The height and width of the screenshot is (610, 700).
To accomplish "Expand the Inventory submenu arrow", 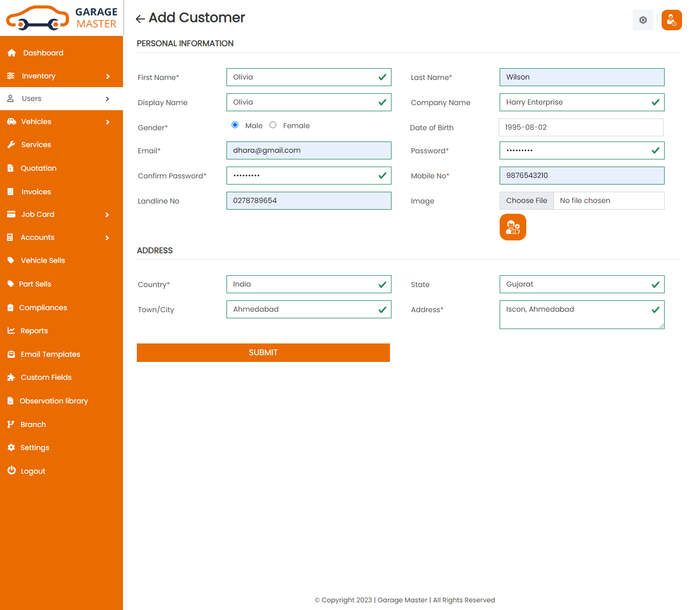I will [x=108, y=76].
